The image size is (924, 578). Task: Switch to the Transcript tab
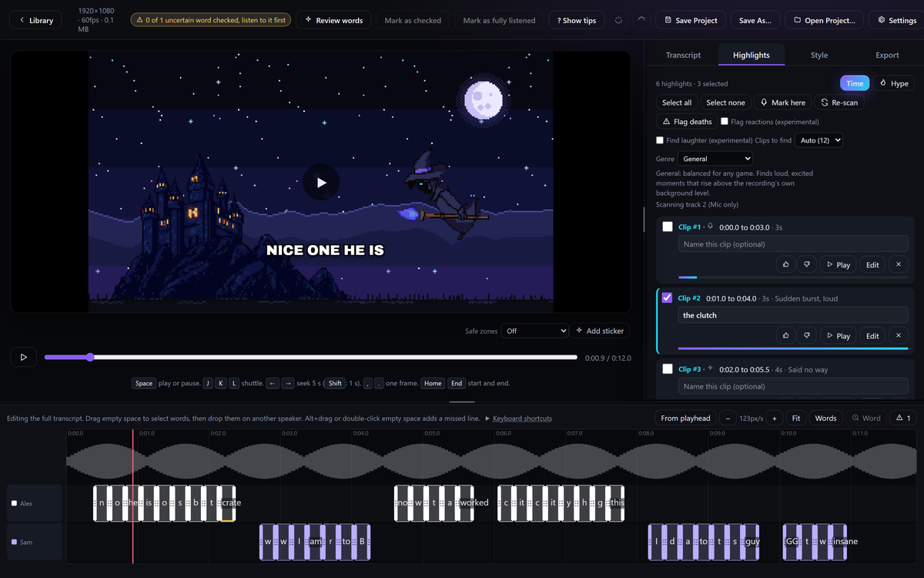tap(683, 55)
